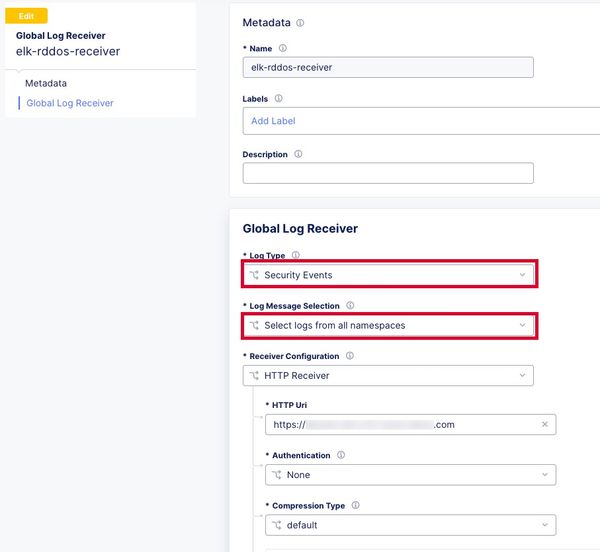This screenshot has width=600, height=552.
Task: Click the info icon next to Labels
Action: pyautogui.click(x=278, y=99)
